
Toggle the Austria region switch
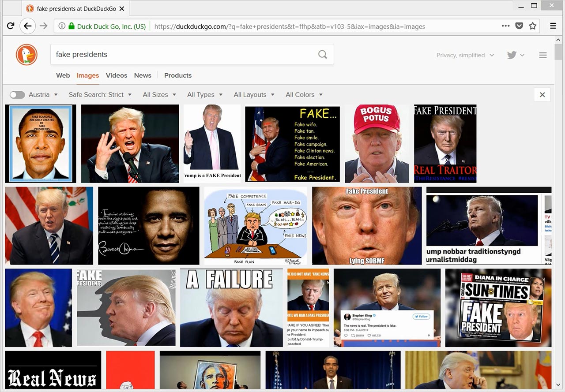17,95
